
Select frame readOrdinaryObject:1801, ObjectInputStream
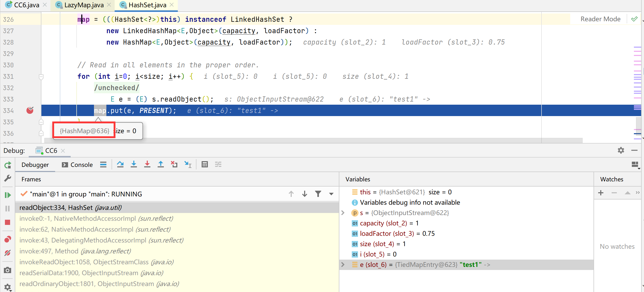pos(177,284)
